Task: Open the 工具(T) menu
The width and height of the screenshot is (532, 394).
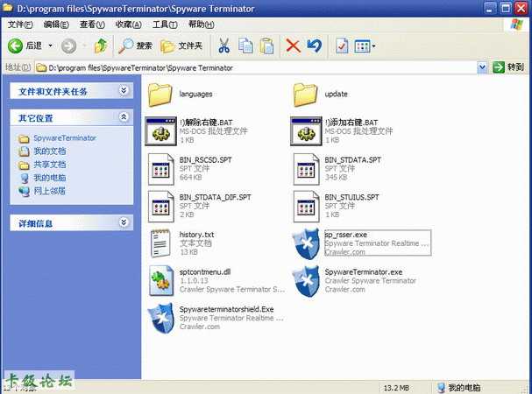Action: tap(165, 25)
